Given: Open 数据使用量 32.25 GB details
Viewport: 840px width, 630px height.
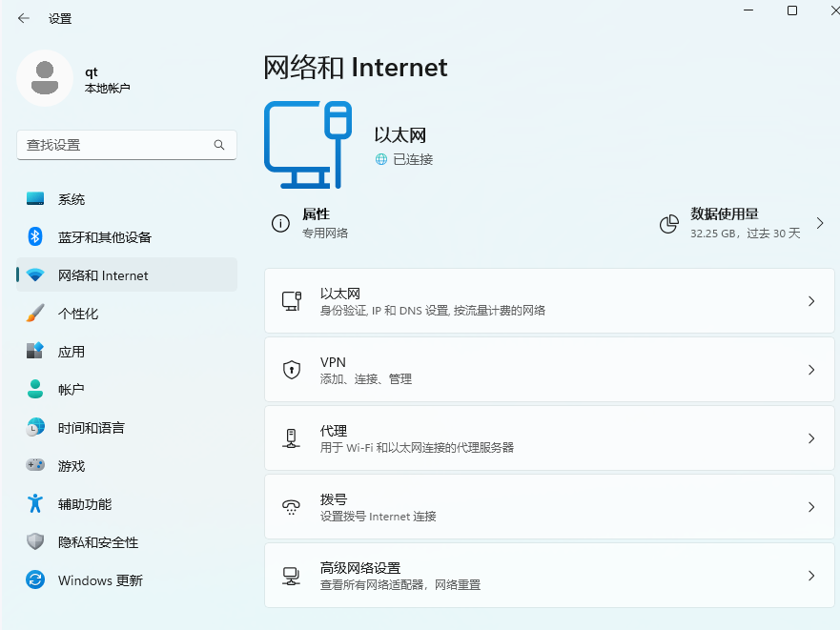Looking at the screenshot, I should click(742, 223).
